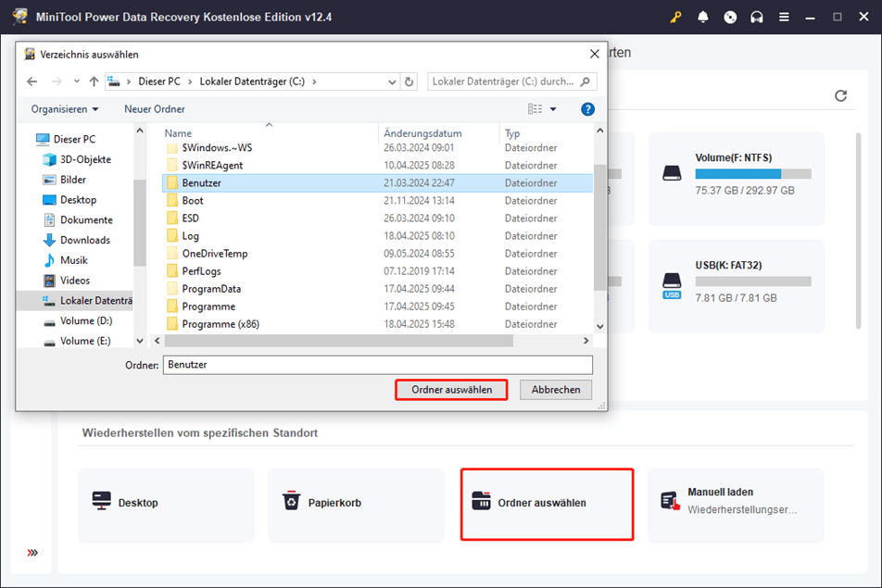Select Dieser PC in navigation tree
The width and height of the screenshot is (882, 588).
click(x=74, y=139)
